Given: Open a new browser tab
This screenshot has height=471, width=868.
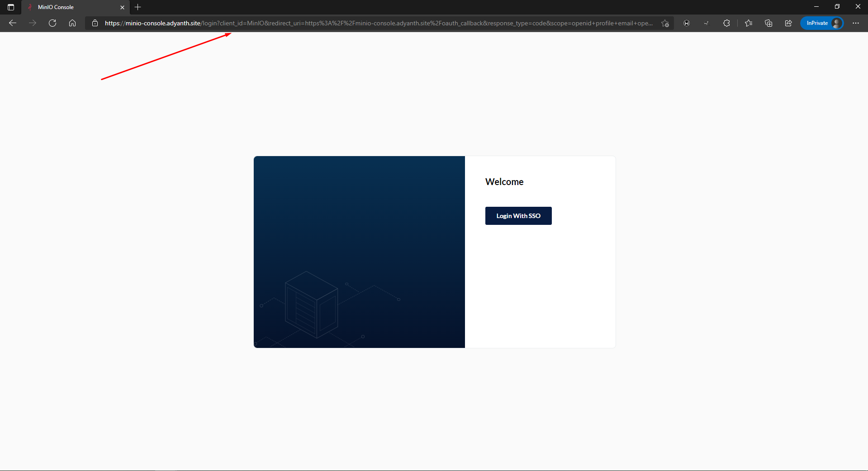Looking at the screenshot, I should click(x=138, y=7).
